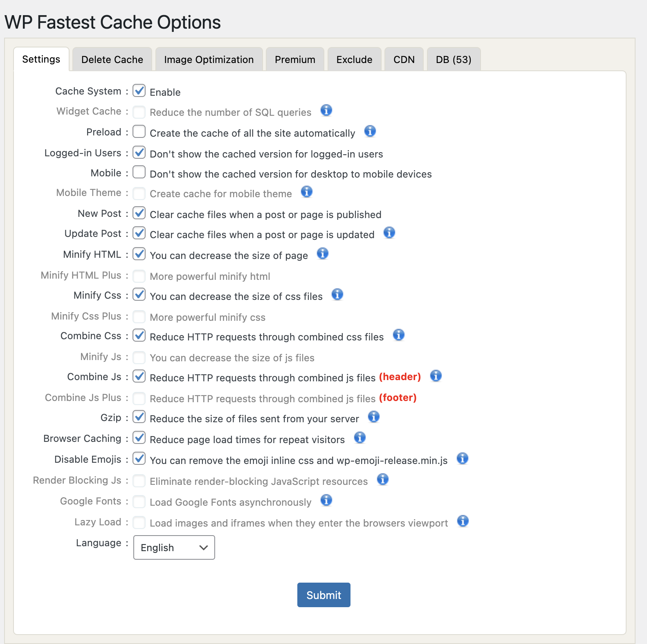Show info for Update Post setting

pyautogui.click(x=389, y=233)
